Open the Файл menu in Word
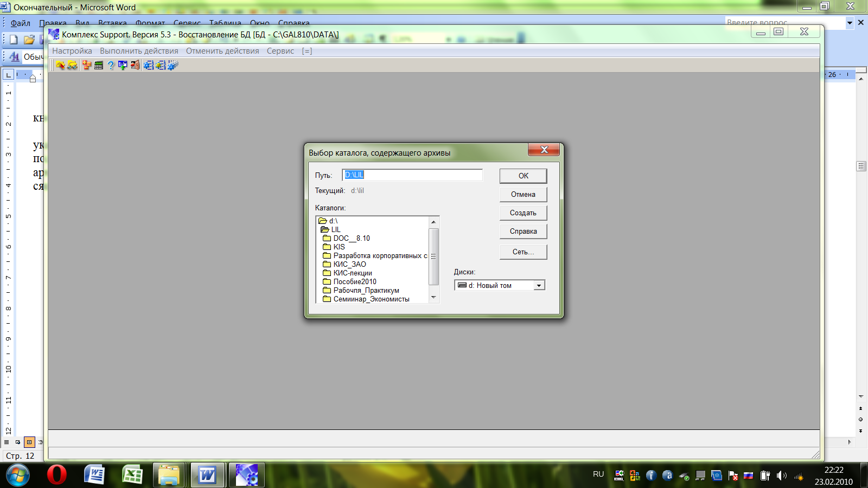Screen dimensions: 868x488 pyautogui.click(x=21, y=23)
